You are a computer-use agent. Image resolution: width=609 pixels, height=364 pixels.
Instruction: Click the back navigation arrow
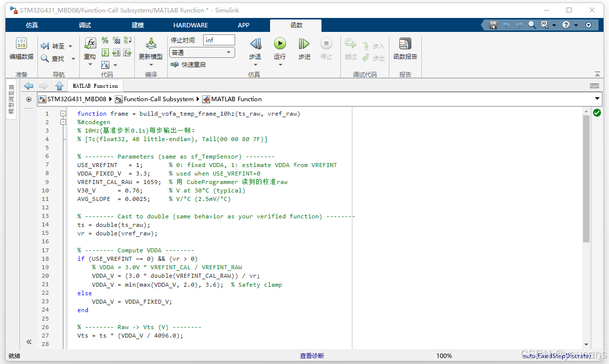28,86
